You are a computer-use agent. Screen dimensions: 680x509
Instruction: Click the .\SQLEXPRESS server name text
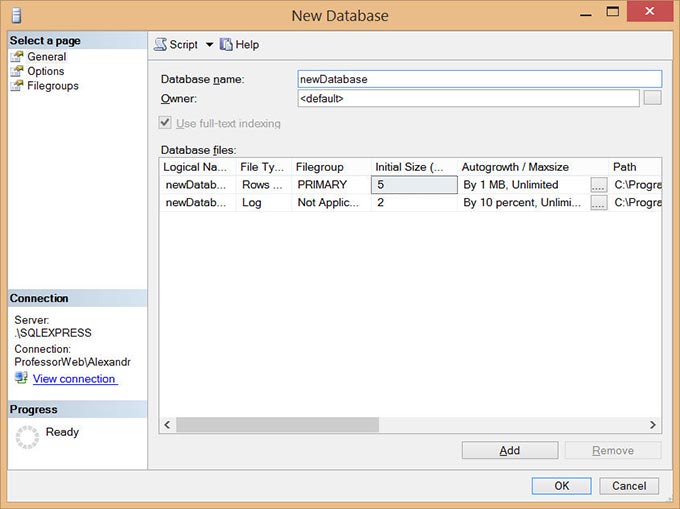(x=53, y=333)
